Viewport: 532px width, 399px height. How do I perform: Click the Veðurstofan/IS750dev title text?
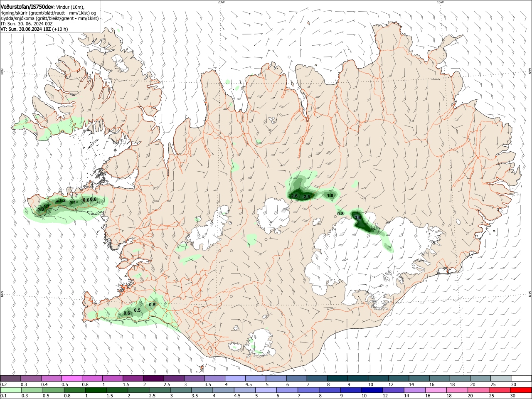pyautogui.click(x=27, y=7)
